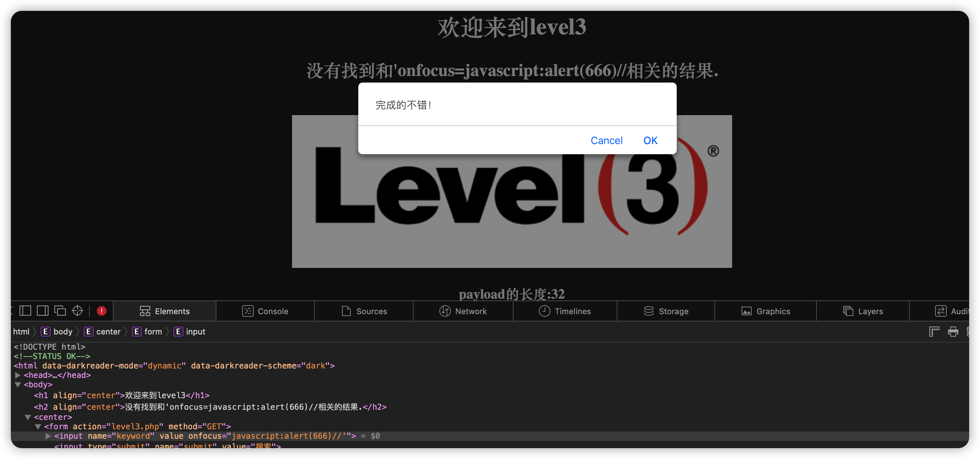Select html in the breadcrumb path

pyautogui.click(x=21, y=332)
